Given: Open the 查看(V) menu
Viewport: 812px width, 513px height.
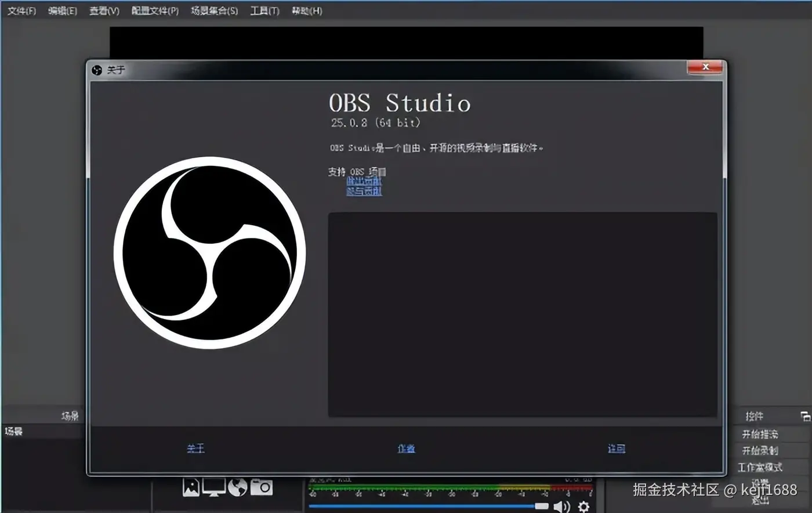Looking at the screenshot, I should tap(104, 10).
